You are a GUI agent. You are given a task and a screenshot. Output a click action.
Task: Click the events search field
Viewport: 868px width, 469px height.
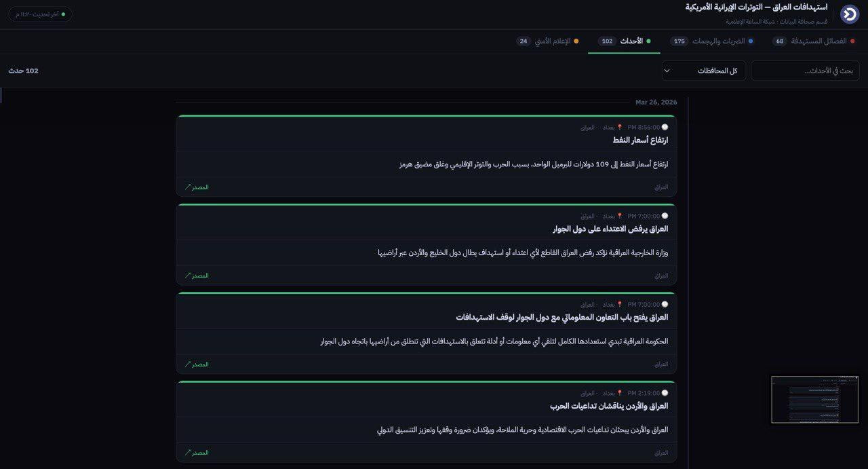tap(805, 71)
